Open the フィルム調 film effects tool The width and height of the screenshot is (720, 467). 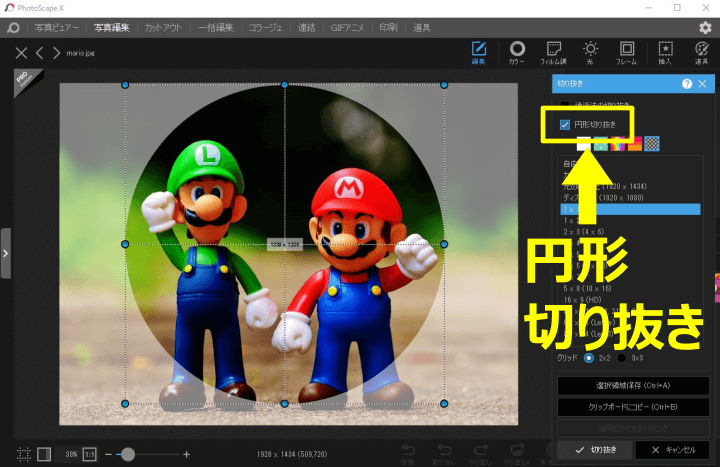point(553,52)
